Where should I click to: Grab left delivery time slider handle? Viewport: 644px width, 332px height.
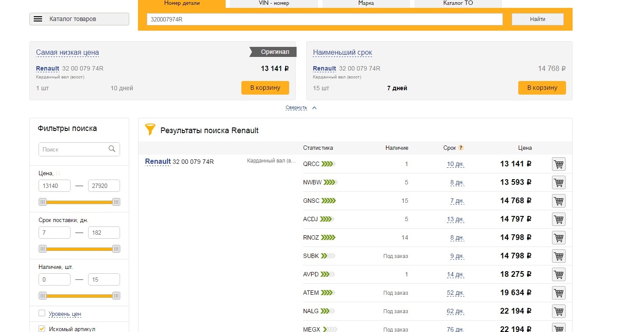42,249
